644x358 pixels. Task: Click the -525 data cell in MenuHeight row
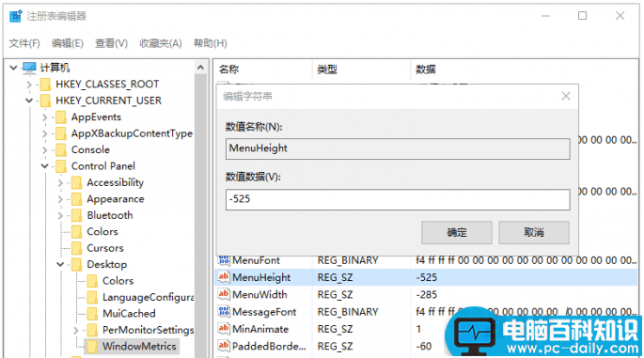pyautogui.click(x=426, y=277)
